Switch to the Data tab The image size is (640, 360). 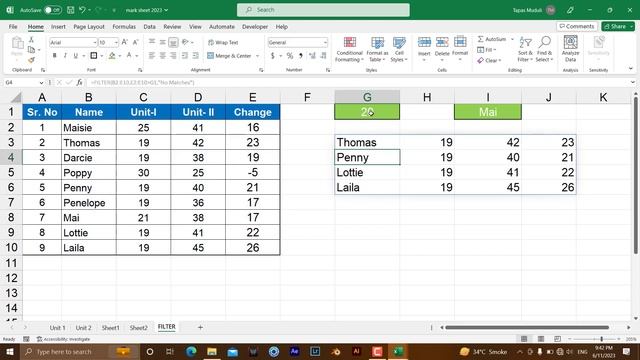149,27
